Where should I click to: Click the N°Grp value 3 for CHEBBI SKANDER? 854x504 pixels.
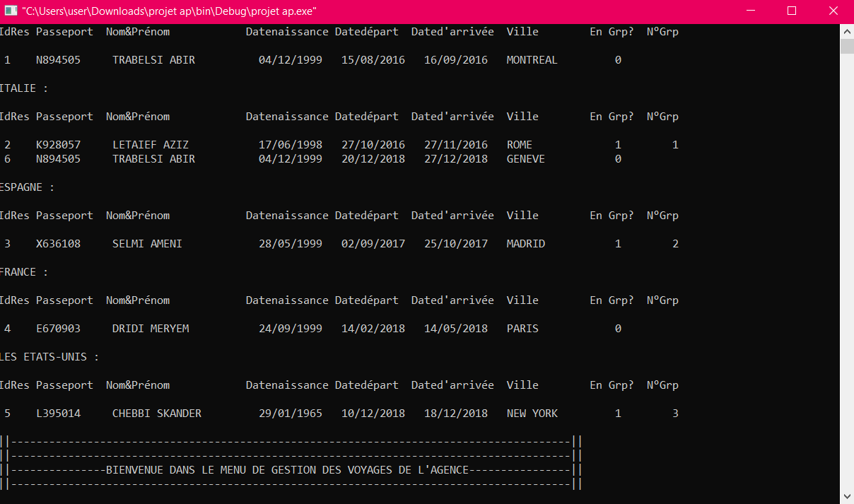click(675, 413)
